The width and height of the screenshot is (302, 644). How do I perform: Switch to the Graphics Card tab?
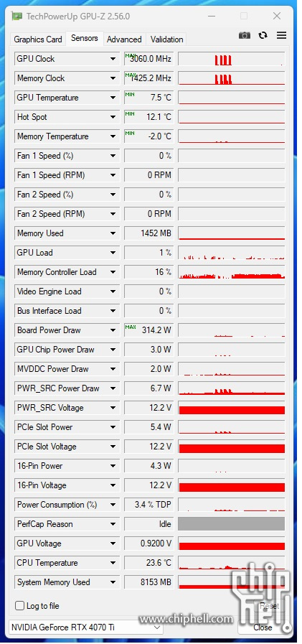tap(38, 39)
